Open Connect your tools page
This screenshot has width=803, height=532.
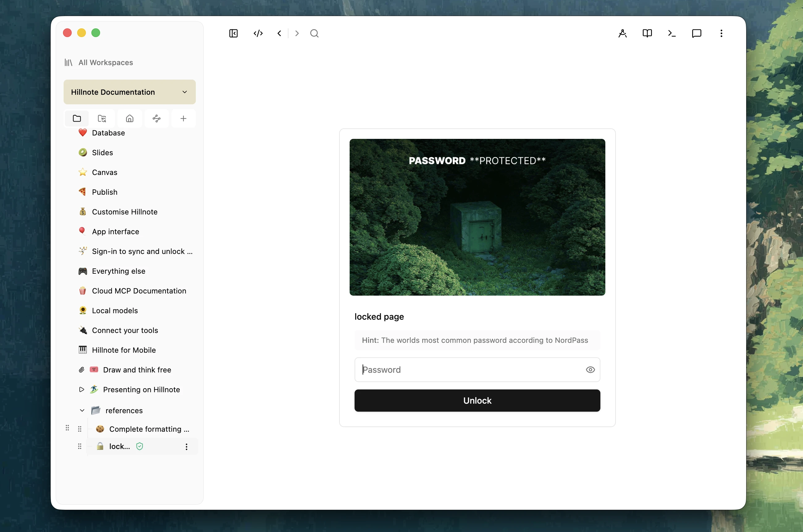click(x=125, y=330)
